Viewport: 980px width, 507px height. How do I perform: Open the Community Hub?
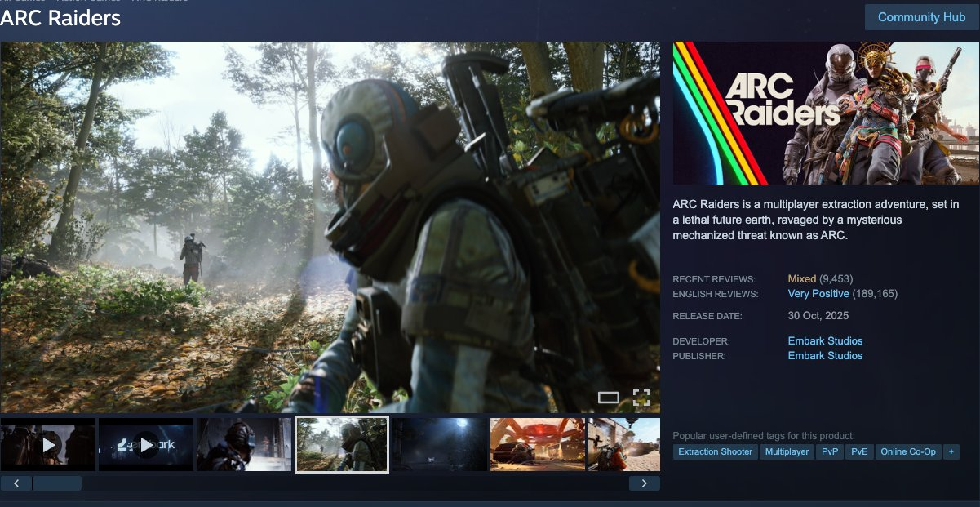[921, 17]
